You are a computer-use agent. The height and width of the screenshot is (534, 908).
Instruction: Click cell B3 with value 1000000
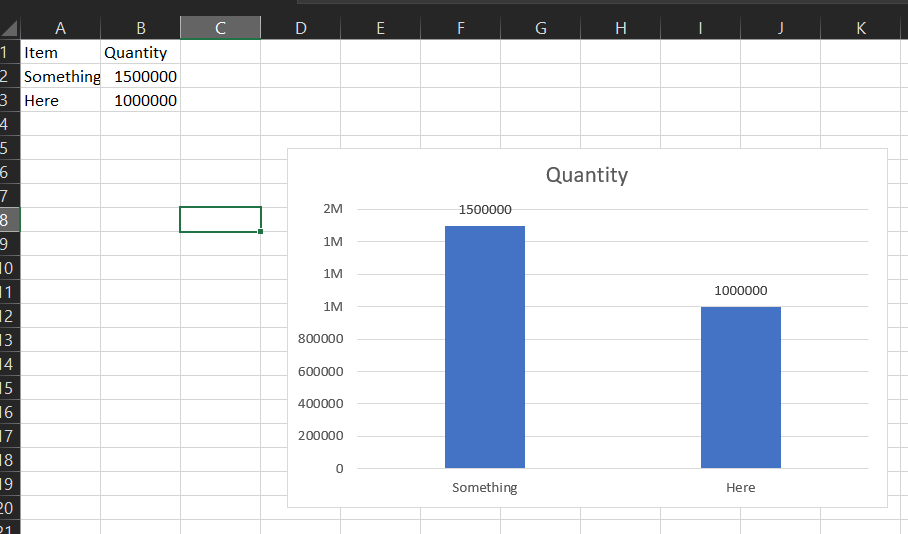[141, 100]
